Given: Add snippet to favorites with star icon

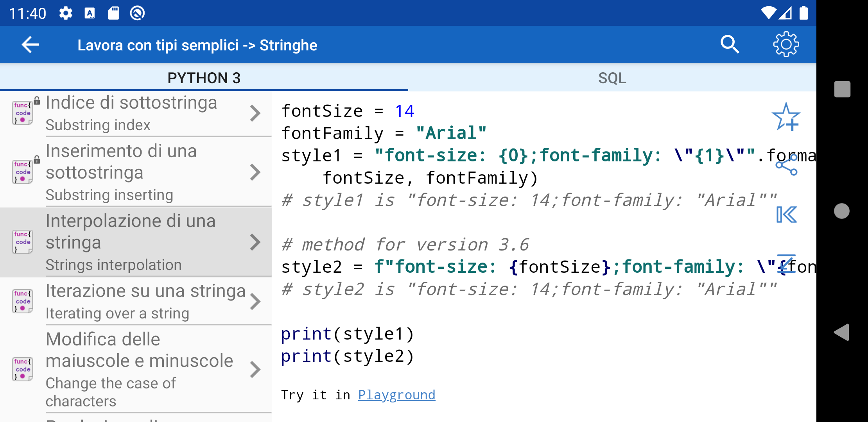Looking at the screenshot, I should point(786,117).
